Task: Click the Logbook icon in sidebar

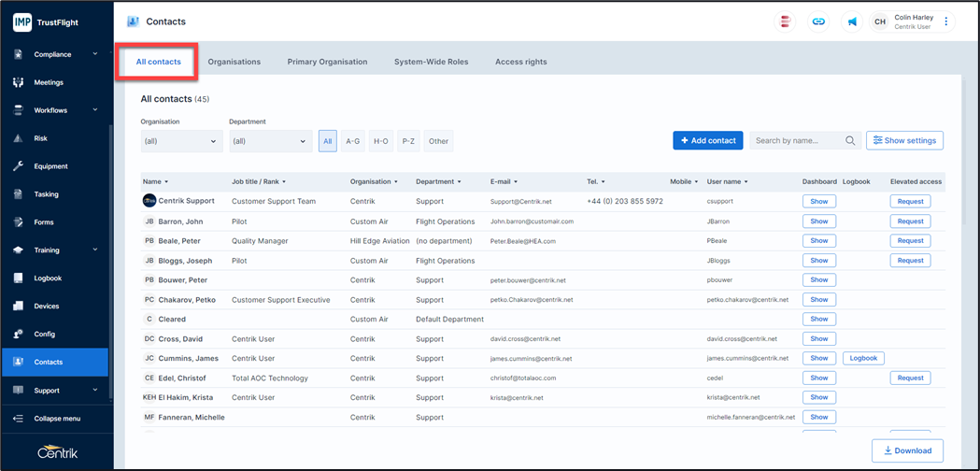Action: [x=18, y=278]
